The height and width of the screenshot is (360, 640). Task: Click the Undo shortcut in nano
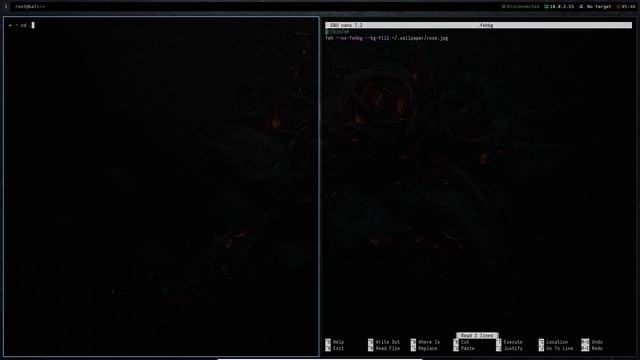pyautogui.click(x=592, y=342)
